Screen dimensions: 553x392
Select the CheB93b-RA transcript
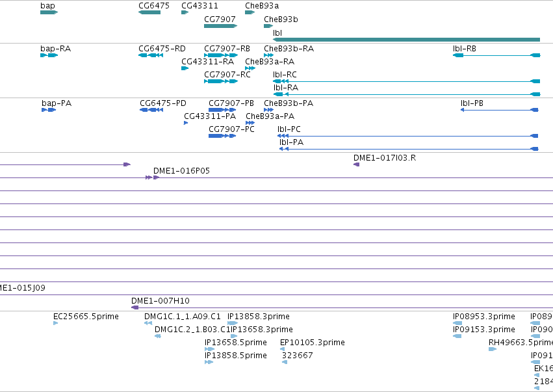point(268,55)
